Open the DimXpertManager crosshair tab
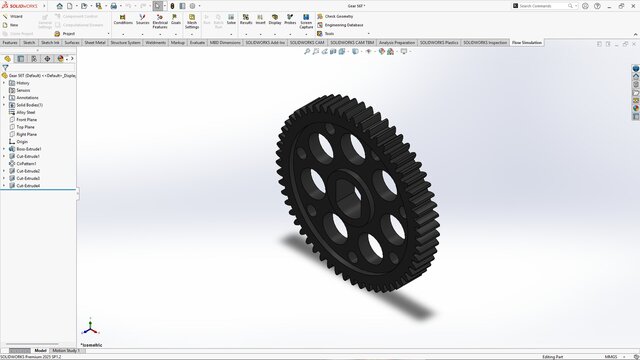 [47, 59]
